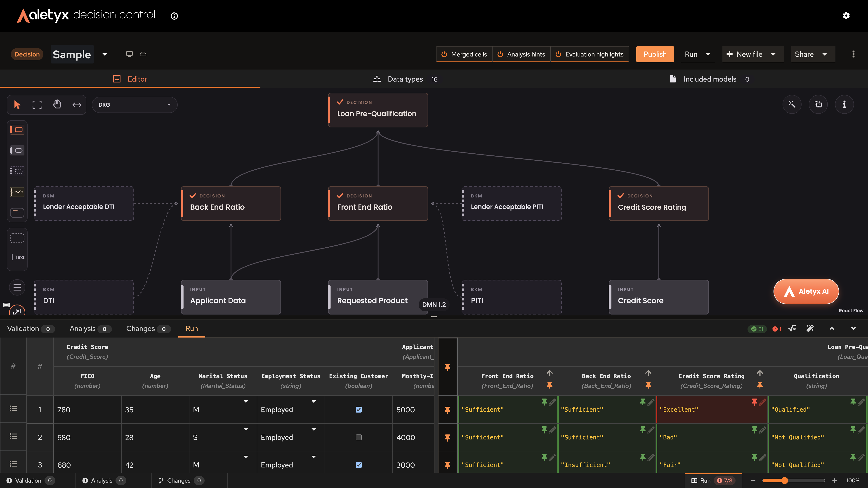Select the pointer selection tool
The width and height of the screenshot is (868, 488).
[x=17, y=105]
